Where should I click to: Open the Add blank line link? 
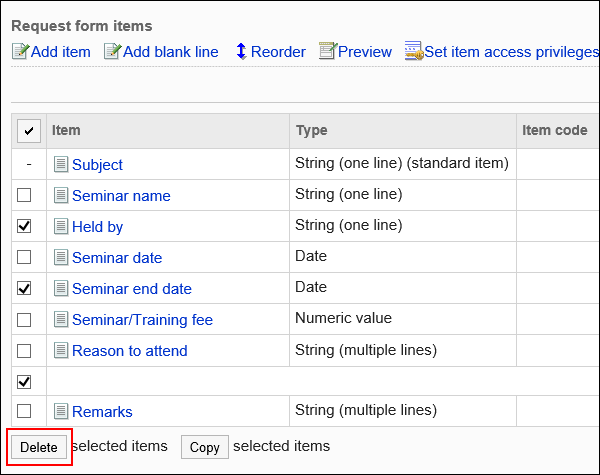tap(171, 52)
